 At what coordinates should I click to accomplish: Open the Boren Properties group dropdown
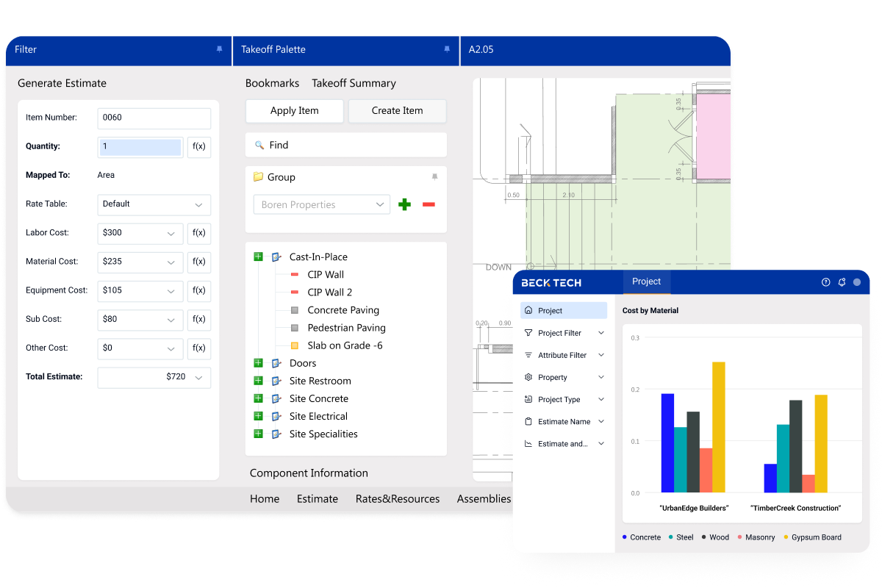[x=321, y=205]
